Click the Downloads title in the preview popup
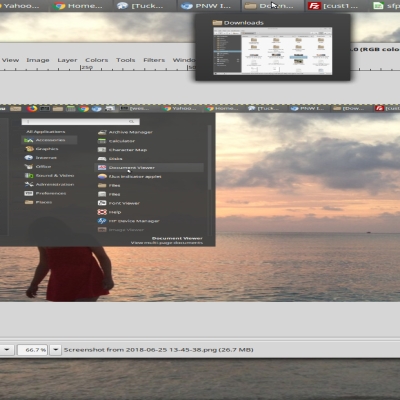The image size is (400, 400). pos(244,23)
